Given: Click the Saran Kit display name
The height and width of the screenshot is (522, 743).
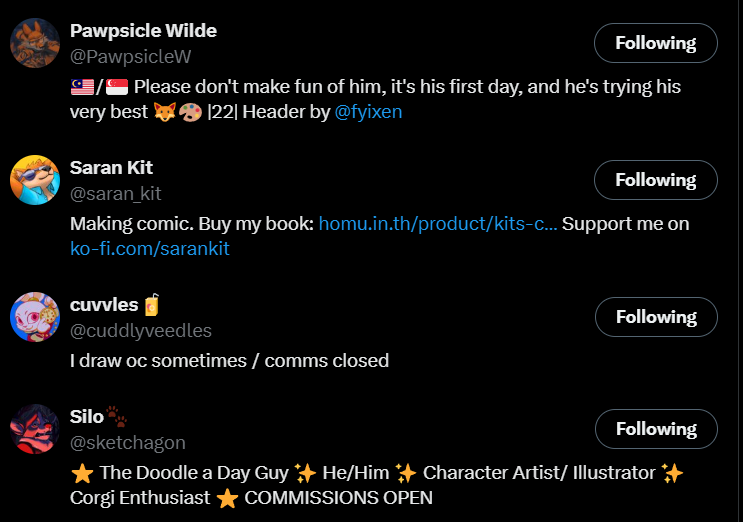Looking at the screenshot, I should [111, 167].
